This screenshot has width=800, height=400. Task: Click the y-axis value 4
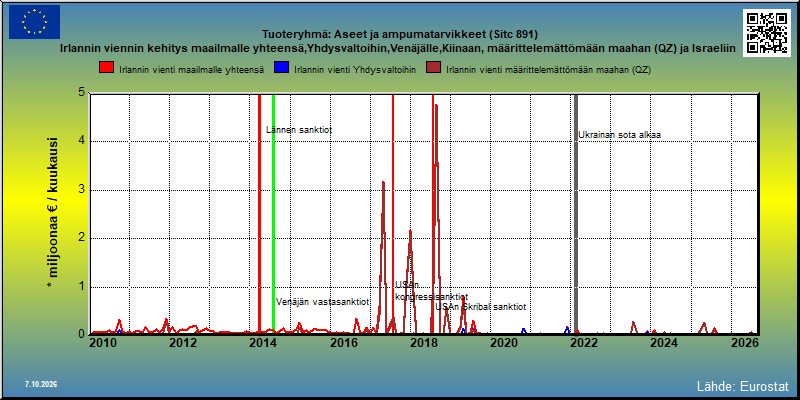[82, 141]
